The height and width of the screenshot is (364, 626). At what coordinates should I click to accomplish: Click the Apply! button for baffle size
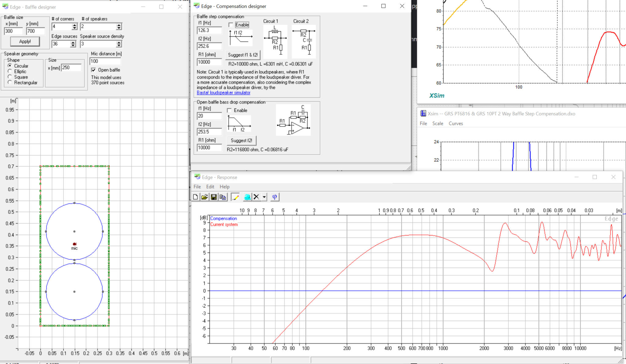point(25,41)
